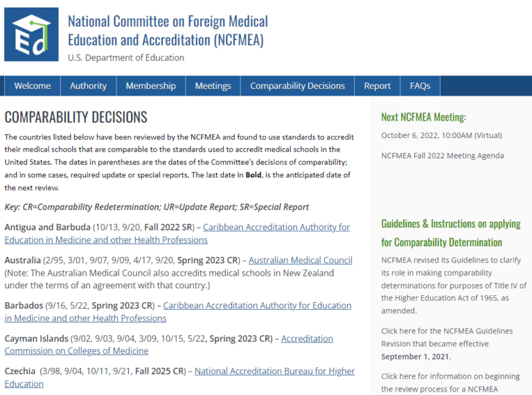This screenshot has width=532, height=395.
Task: Open the Welcome menu item
Action: coord(33,86)
